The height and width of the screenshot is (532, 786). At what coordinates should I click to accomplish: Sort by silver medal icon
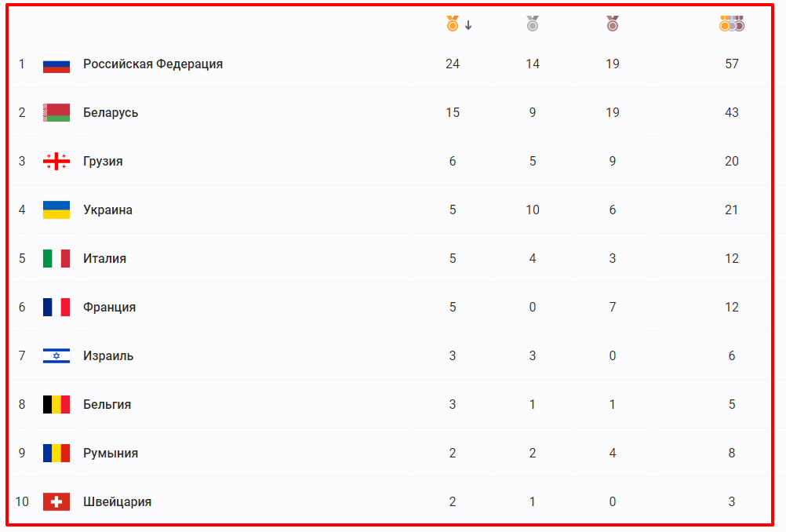(x=533, y=24)
